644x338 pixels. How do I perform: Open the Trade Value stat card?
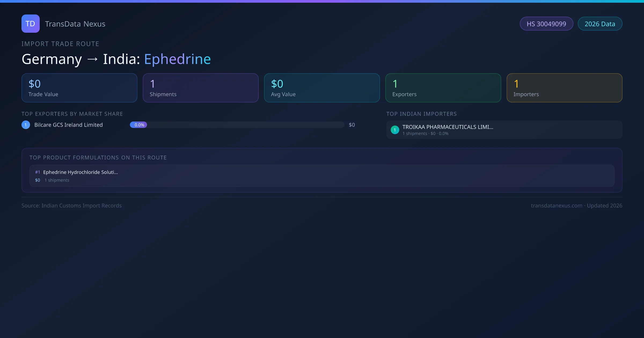point(79,88)
